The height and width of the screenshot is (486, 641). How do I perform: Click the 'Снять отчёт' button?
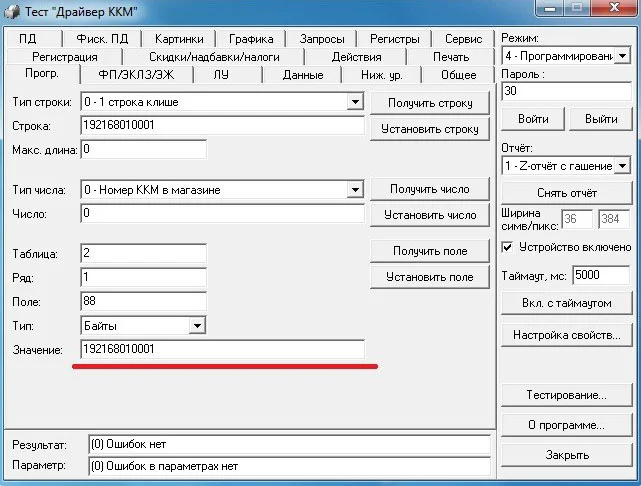(567, 193)
